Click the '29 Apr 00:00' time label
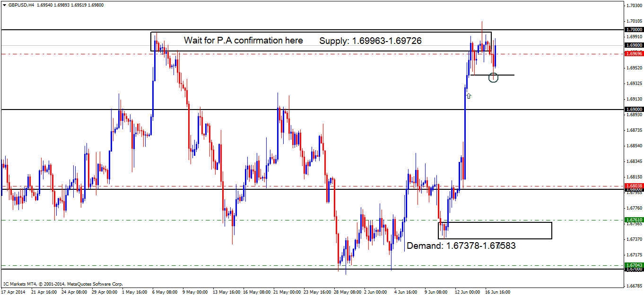Image resolution: width=644 pixels, height=296 pixels. [105, 292]
